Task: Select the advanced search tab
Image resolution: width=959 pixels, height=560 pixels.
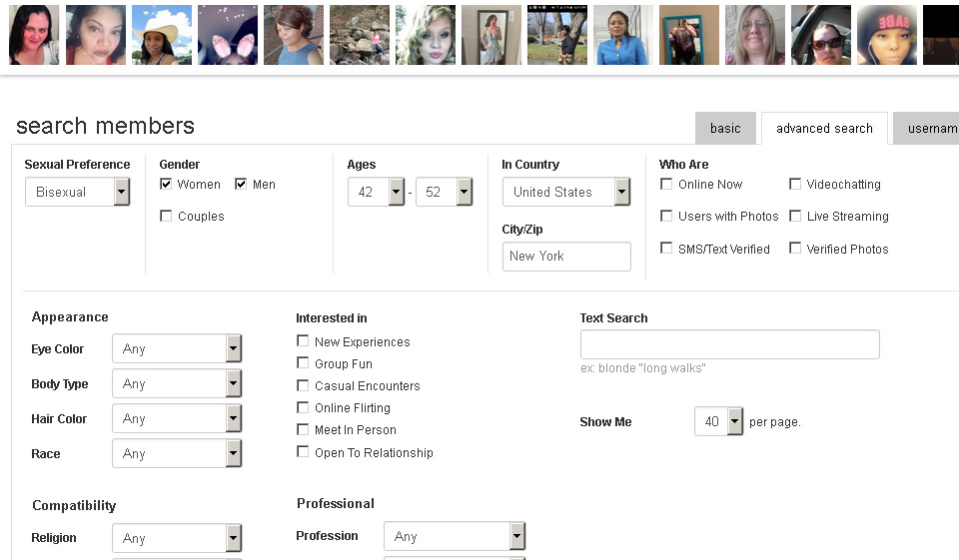Action: click(x=824, y=128)
